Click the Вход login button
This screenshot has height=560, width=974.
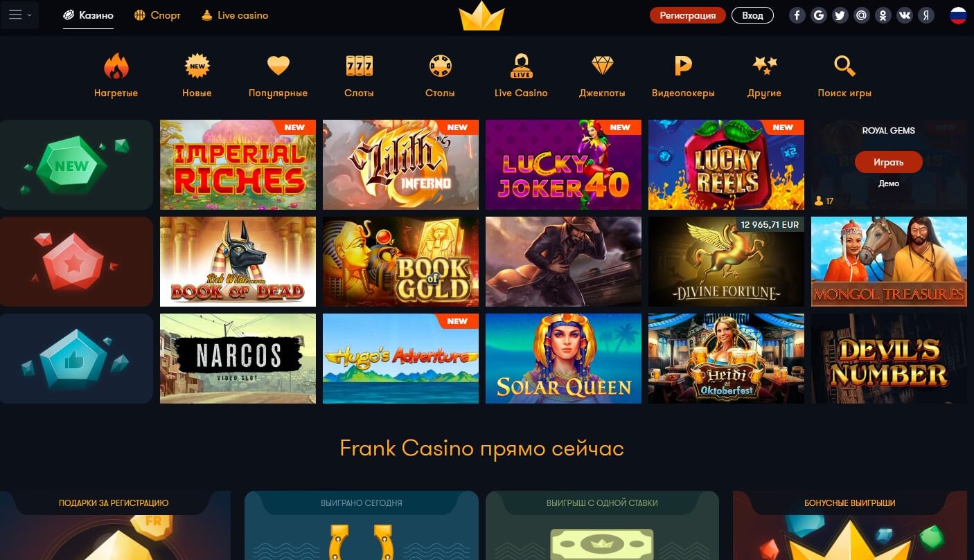click(x=752, y=15)
